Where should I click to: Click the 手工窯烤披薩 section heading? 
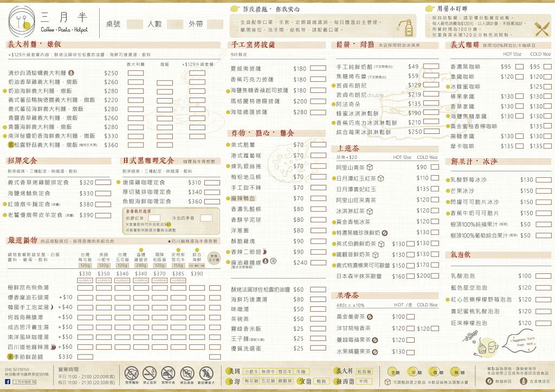click(x=253, y=44)
